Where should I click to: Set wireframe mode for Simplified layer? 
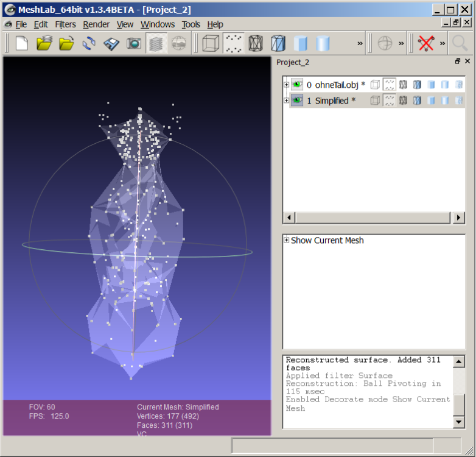(403, 101)
